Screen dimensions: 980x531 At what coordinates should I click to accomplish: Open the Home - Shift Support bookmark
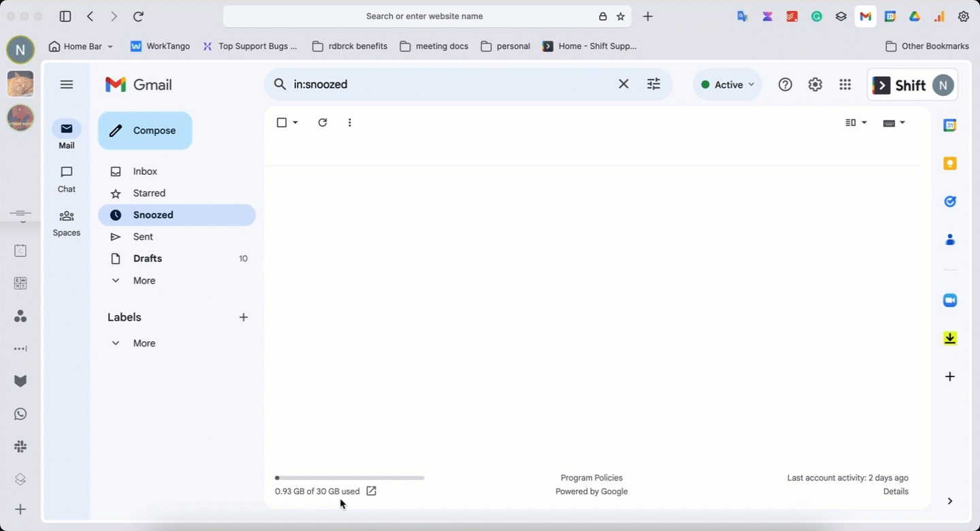click(x=589, y=46)
